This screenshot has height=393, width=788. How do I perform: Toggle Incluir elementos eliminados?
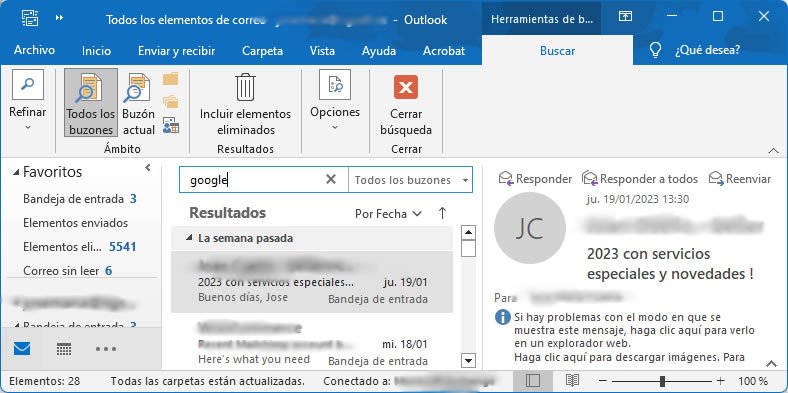(245, 103)
